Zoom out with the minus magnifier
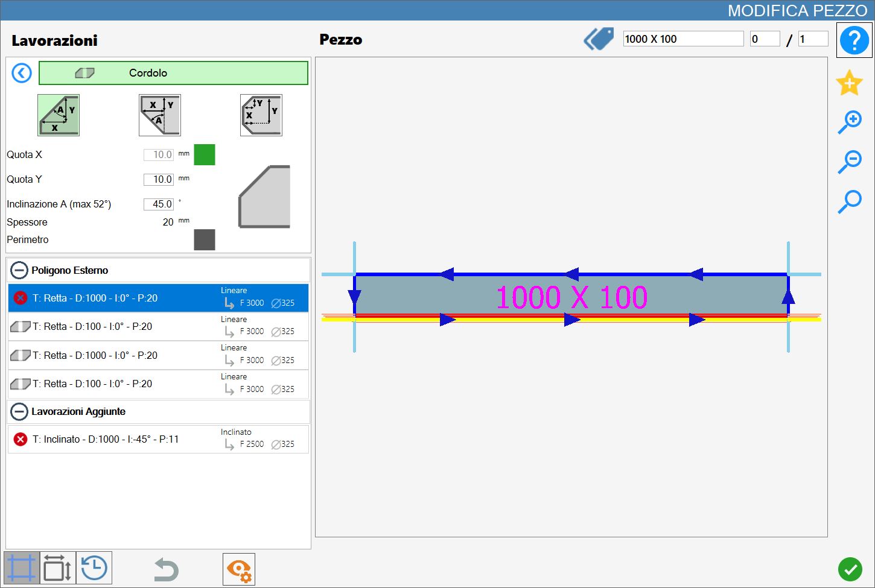The width and height of the screenshot is (875, 588). (850, 162)
